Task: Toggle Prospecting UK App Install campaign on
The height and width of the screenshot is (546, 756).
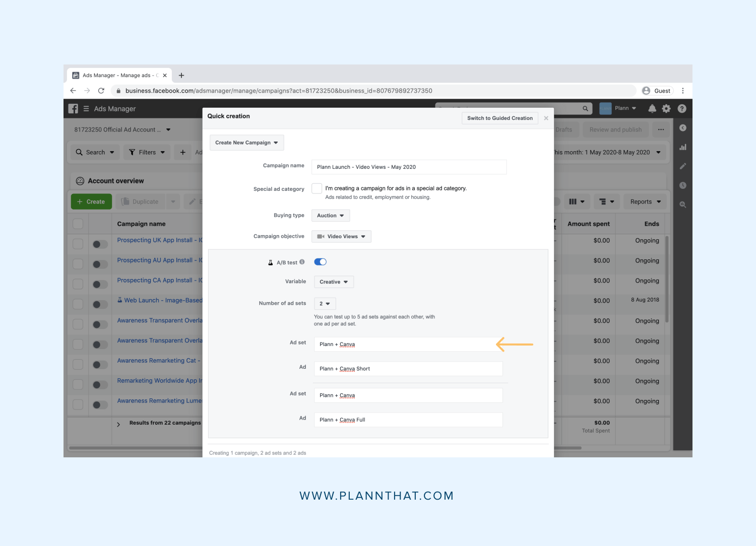Action: [100, 244]
